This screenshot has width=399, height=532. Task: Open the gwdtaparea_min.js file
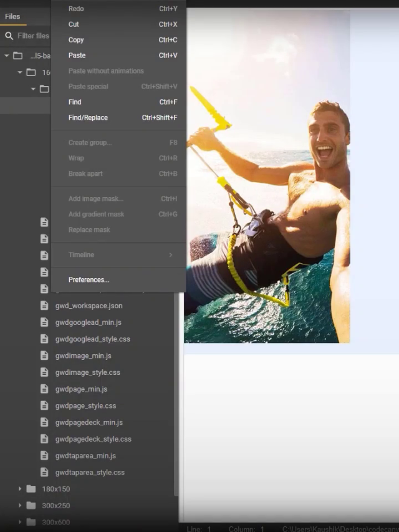pos(85,455)
